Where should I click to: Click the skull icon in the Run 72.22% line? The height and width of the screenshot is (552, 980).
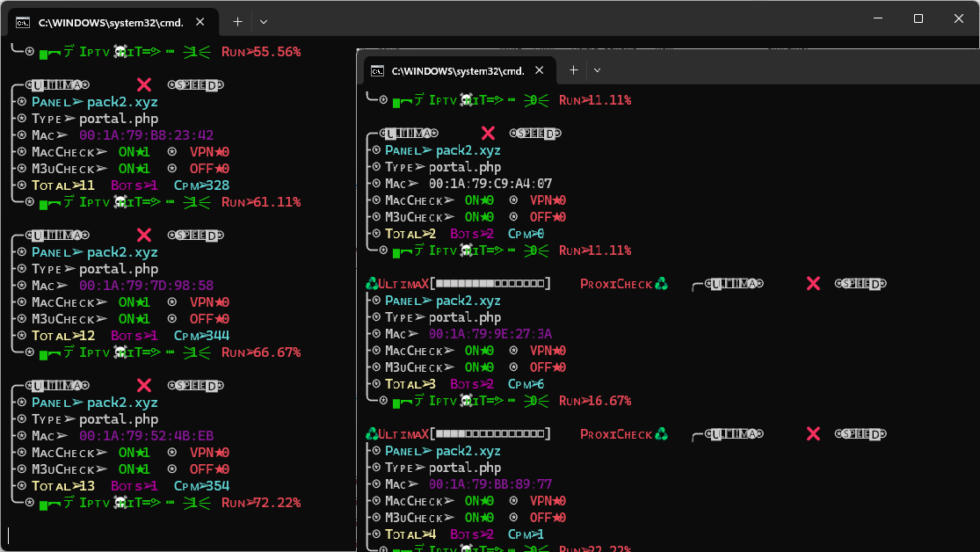click(x=120, y=503)
